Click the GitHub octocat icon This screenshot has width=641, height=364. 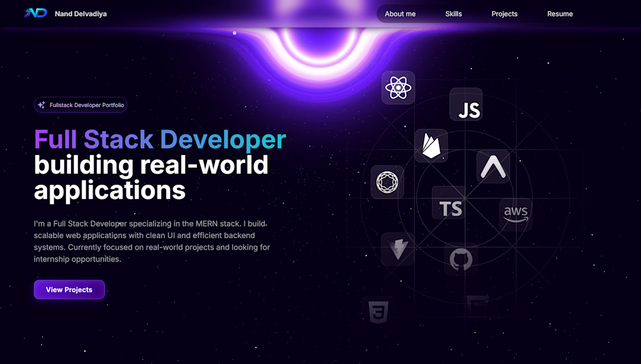[461, 259]
